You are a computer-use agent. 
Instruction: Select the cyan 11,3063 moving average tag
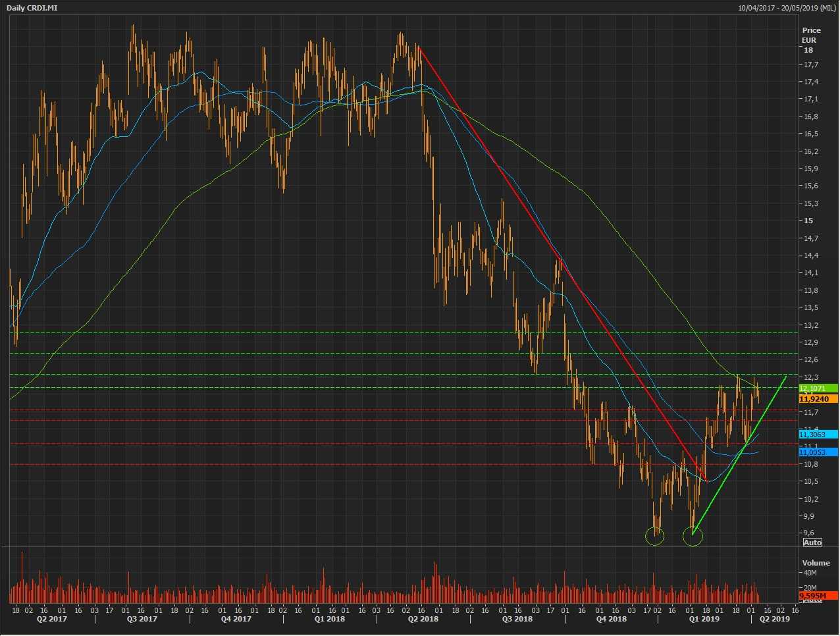pos(818,435)
